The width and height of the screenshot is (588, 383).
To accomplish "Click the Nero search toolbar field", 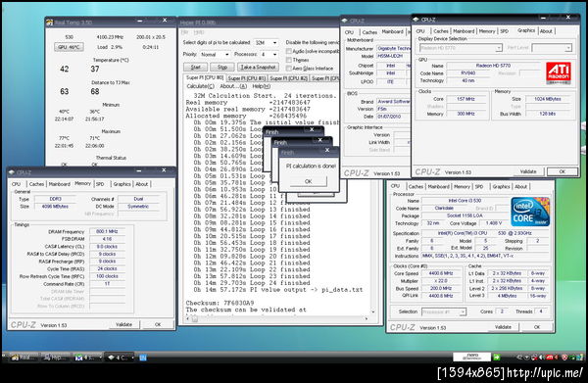I will tap(471, 357).
